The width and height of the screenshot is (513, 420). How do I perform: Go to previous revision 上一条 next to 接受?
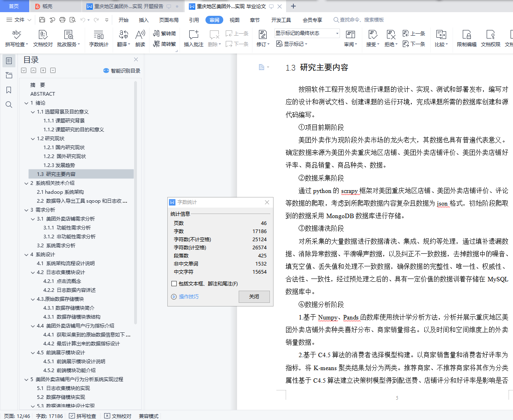(414, 34)
